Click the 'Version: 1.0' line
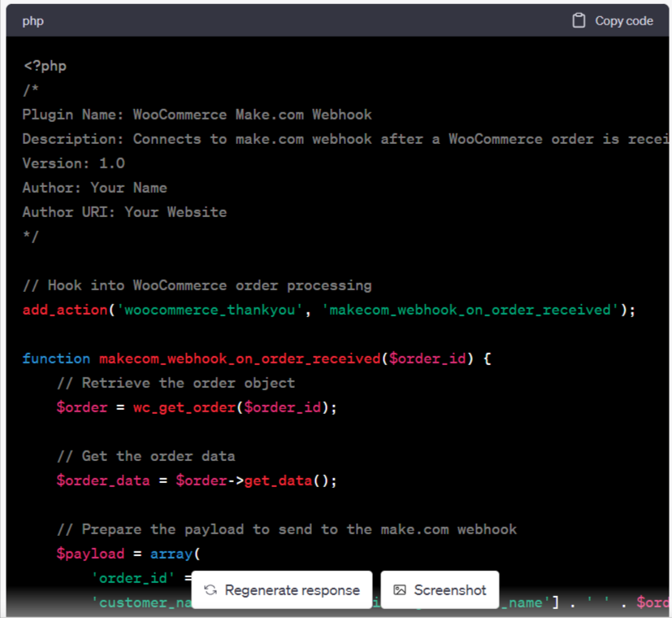 pos(74,163)
